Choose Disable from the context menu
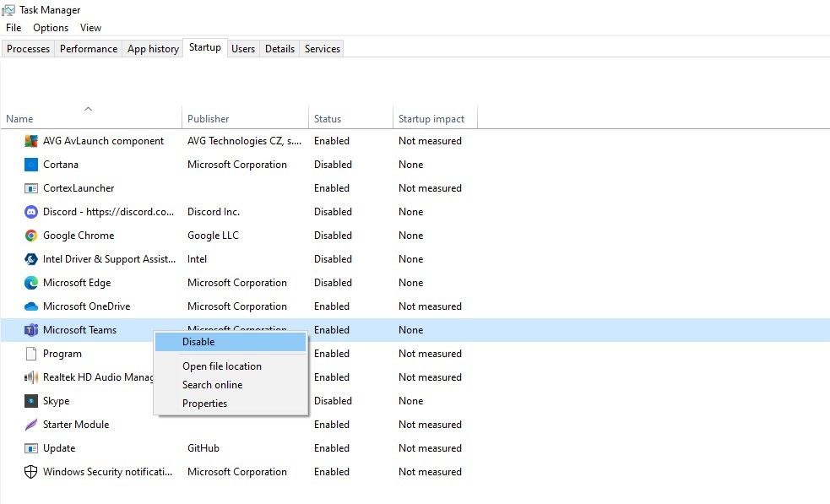 pyautogui.click(x=199, y=342)
